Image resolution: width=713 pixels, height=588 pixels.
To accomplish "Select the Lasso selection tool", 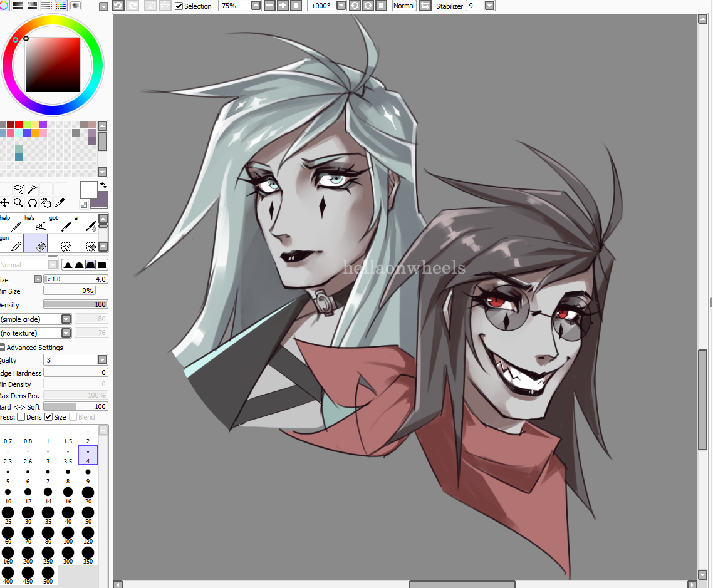I will click(18, 188).
